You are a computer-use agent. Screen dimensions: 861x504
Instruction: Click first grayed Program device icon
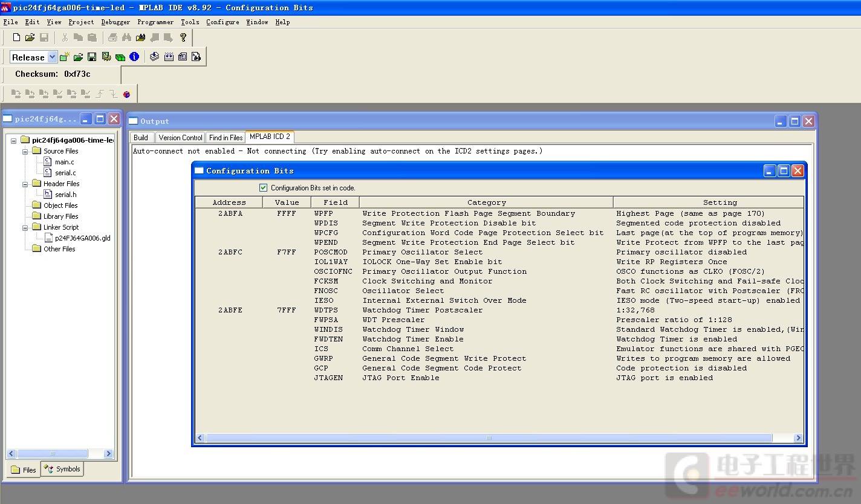point(16,94)
